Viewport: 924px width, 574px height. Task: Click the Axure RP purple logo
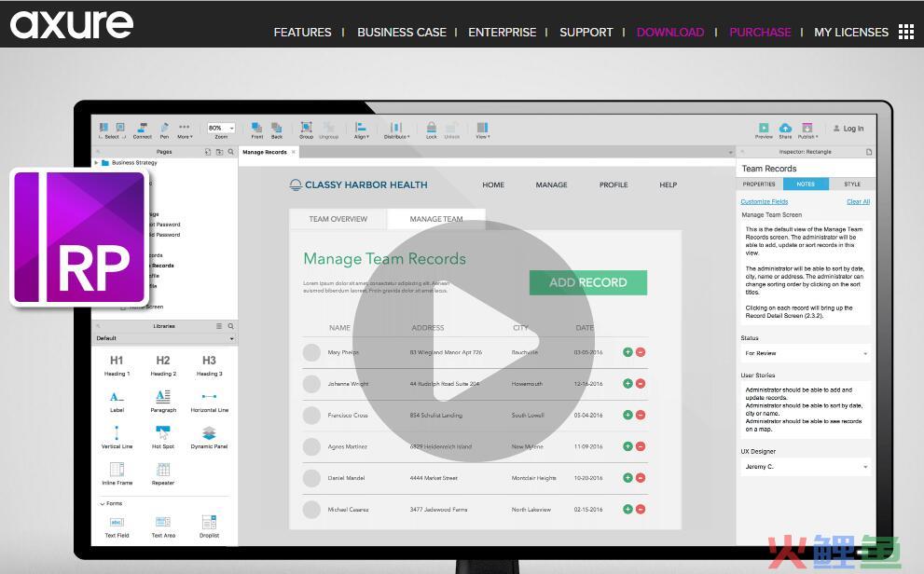(78, 238)
